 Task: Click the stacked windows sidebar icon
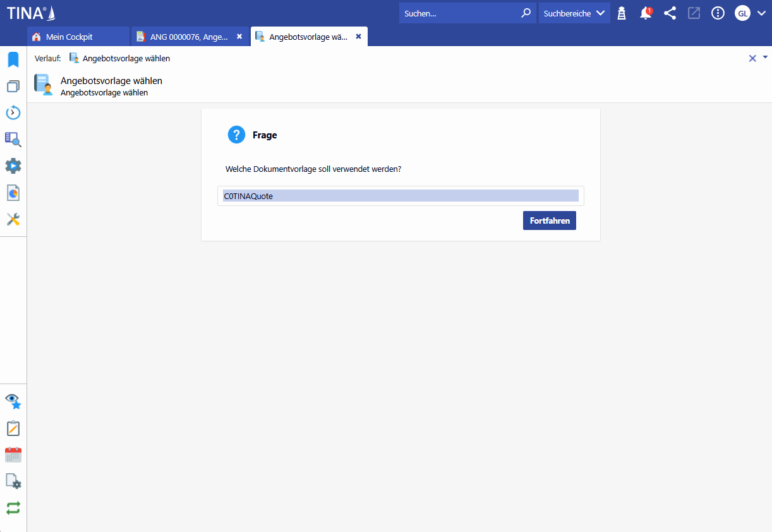click(13, 87)
